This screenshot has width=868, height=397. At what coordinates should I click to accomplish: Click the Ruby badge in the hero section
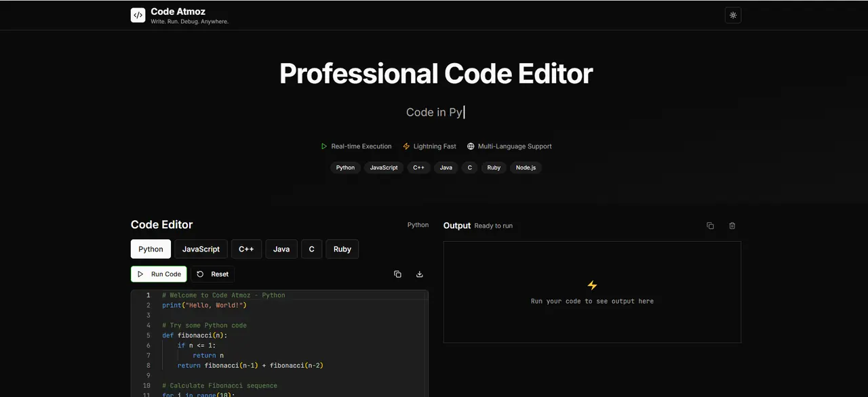tap(494, 167)
